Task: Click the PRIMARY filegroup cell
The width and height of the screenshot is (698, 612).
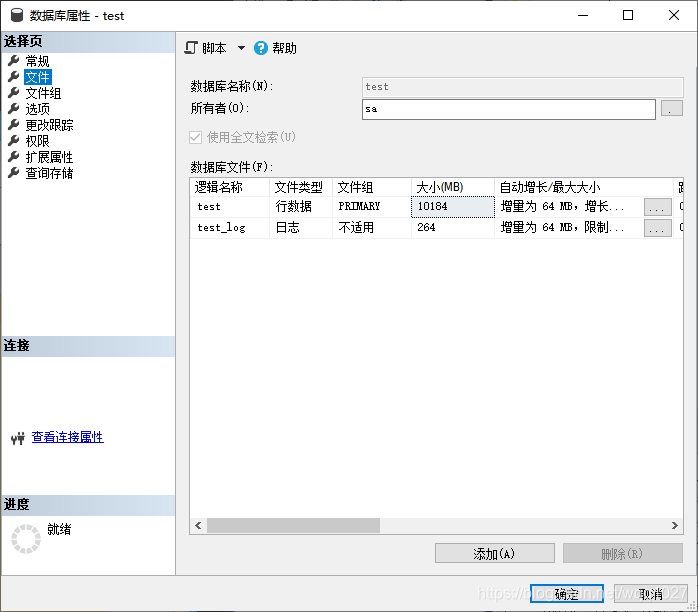Action: click(372, 207)
